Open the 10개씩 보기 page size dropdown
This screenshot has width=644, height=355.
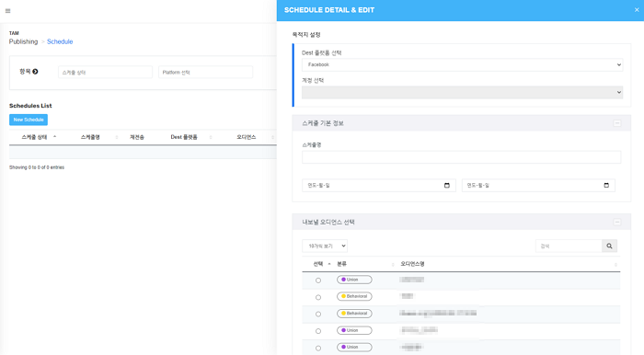coord(325,246)
